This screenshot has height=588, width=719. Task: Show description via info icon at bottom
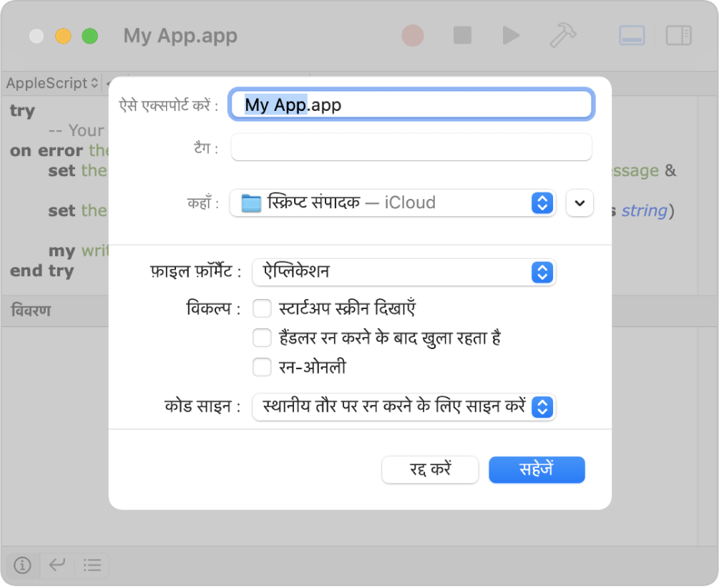pyautogui.click(x=22, y=565)
